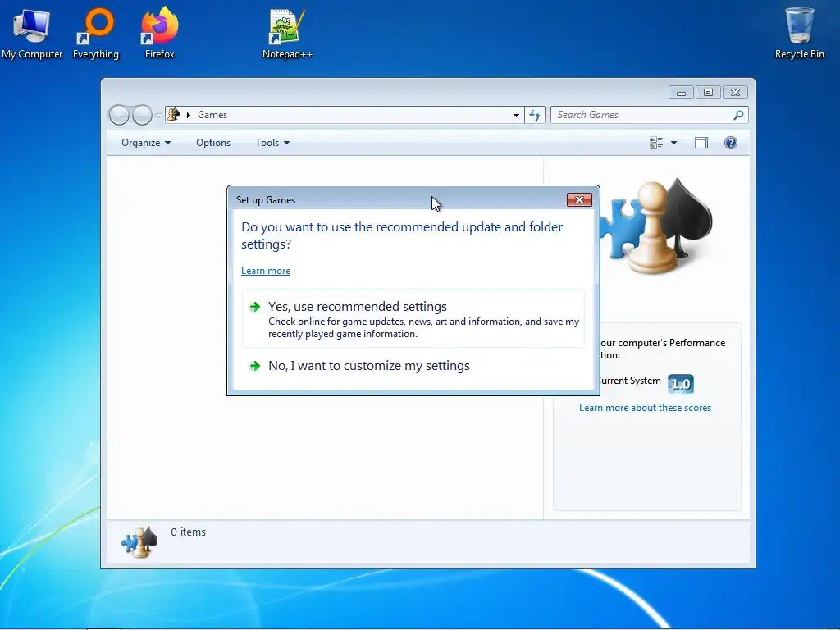Open the Tools menu
This screenshot has width=840, height=630.
coord(272,143)
